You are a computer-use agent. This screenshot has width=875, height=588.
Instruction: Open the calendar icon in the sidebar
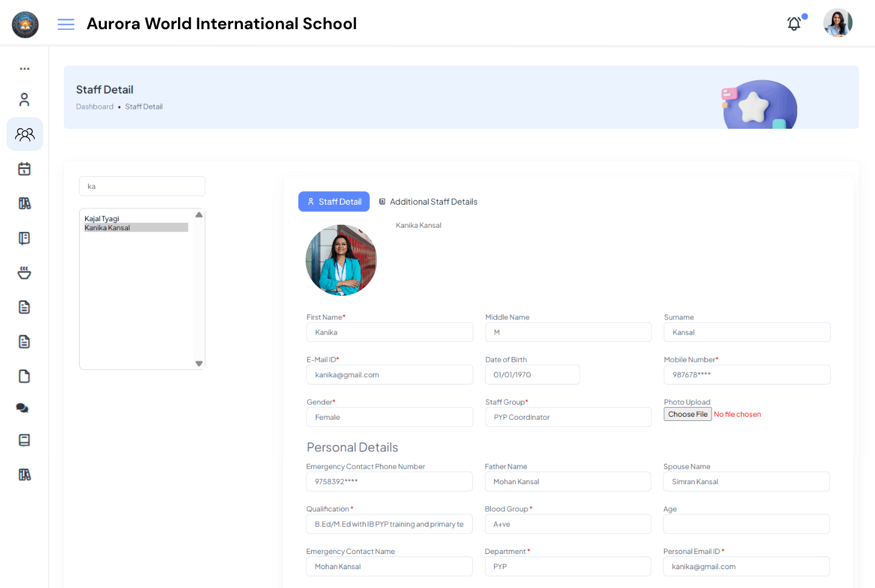(24, 168)
